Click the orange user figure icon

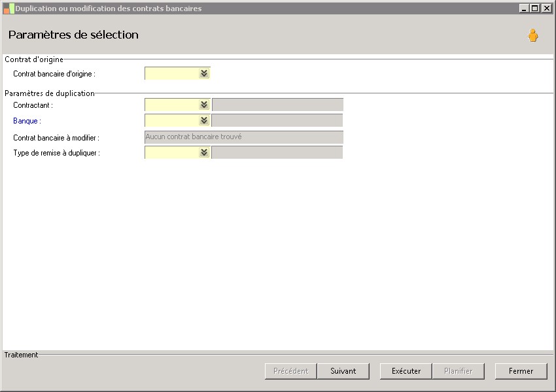pos(532,35)
